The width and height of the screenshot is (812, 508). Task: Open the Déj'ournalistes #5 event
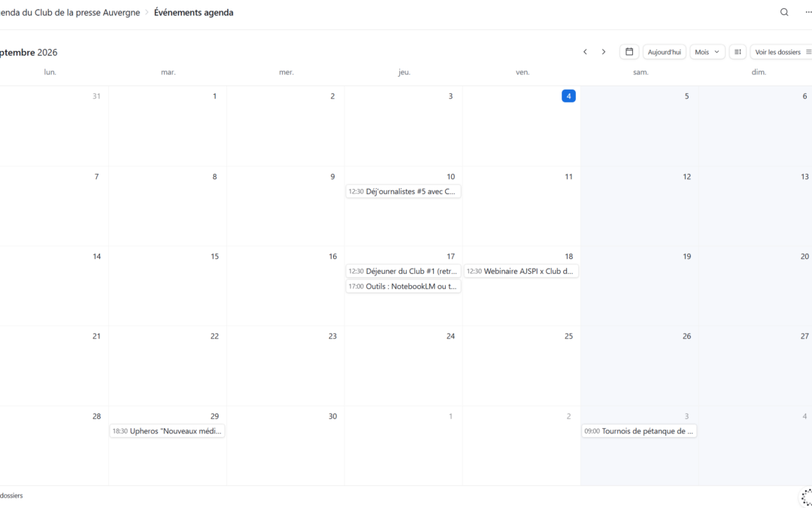click(x=404, y=191)
